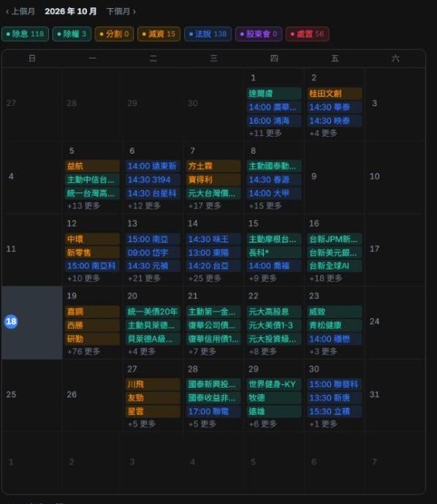Toggle the 股東會 0 filter chip
437x504 pixels.
pyautogui.click(x=259, y=34)
